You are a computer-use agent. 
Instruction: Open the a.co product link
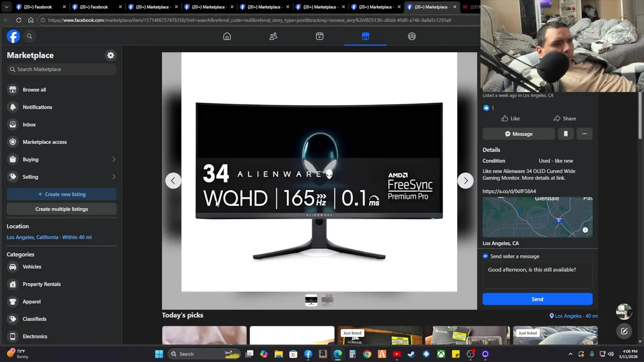[509, 191]
